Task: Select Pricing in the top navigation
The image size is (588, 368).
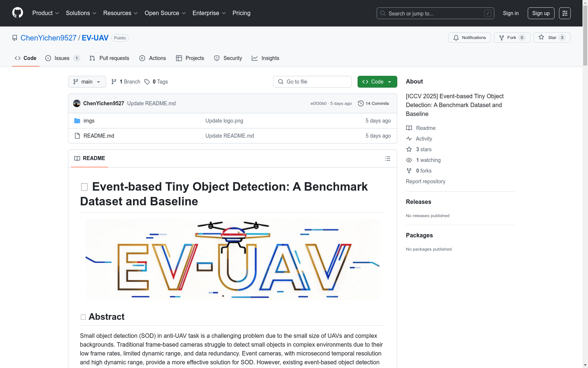Action: [241, 13]
